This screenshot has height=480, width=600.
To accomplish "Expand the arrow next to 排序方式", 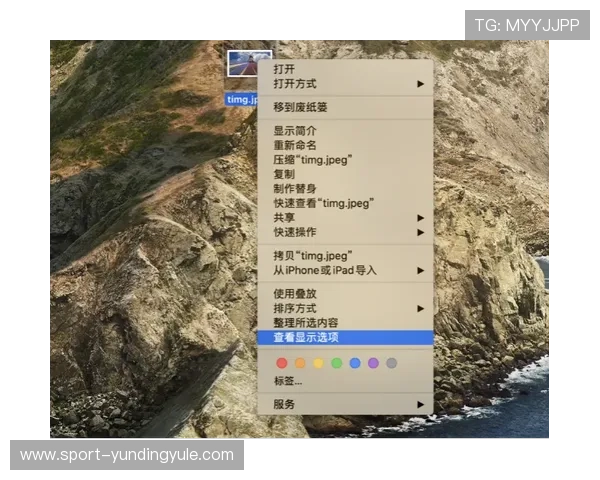I will [x=421, y=308].
